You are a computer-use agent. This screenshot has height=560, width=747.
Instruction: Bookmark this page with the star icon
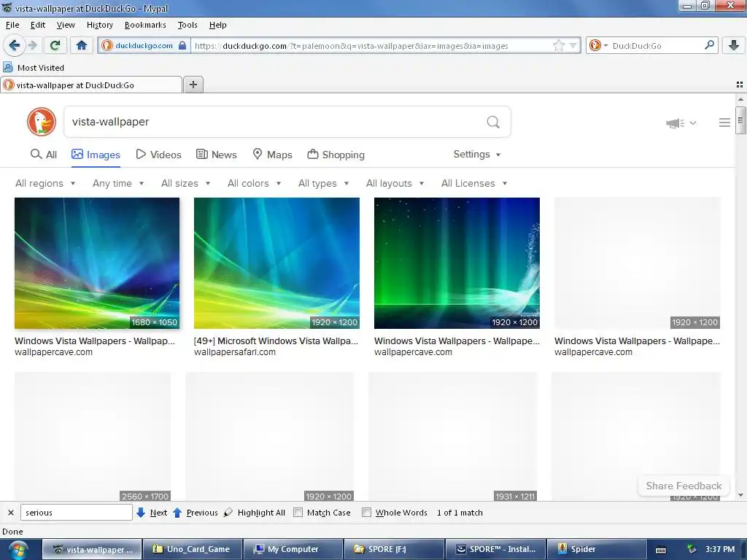click(559, 46)
